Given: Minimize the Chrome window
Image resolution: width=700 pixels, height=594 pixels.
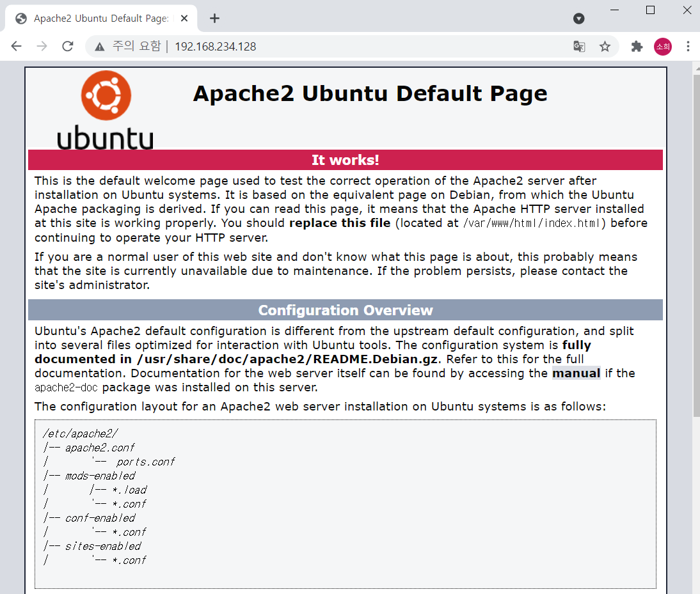Looking at the screenshot, I should [614, 10].
